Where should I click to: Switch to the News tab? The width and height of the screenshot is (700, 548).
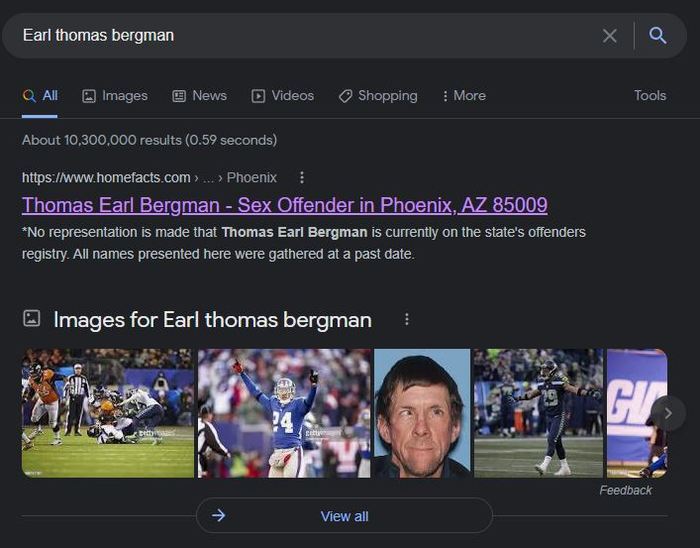coord(199,96)
